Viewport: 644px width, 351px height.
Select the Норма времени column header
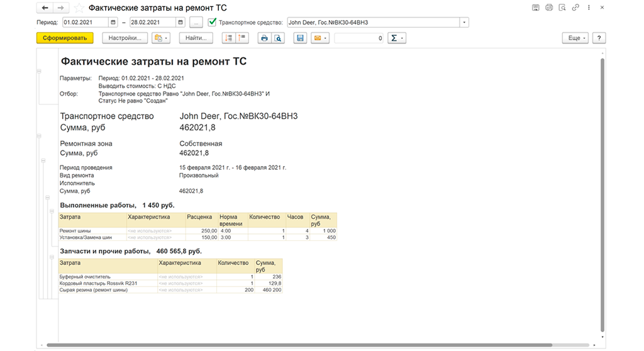click(x=233, y=220)
